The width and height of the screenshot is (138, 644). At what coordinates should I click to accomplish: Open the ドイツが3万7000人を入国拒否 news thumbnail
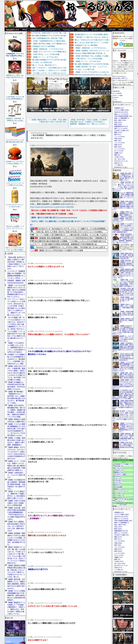(90, 103)
